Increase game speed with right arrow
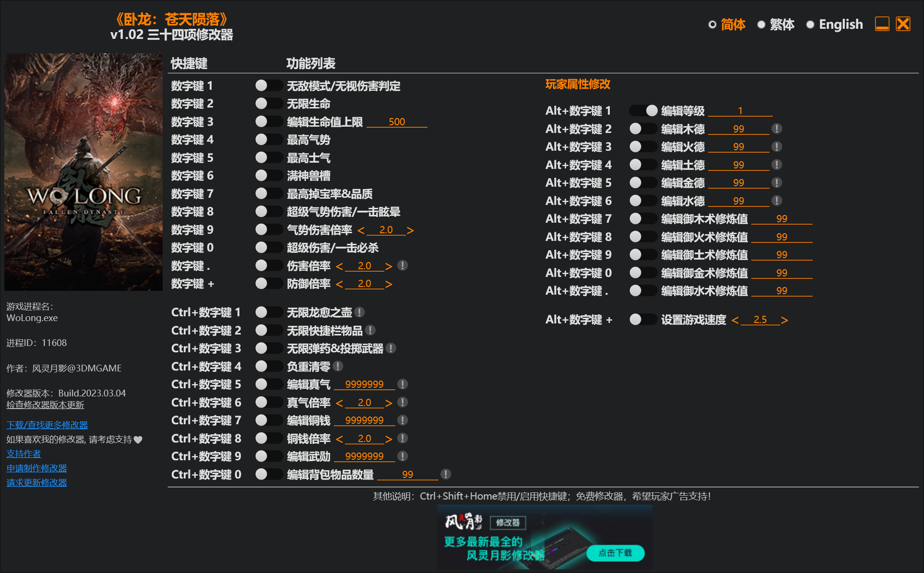Screen dimensions: 924x573 click(x=784, y=320)
